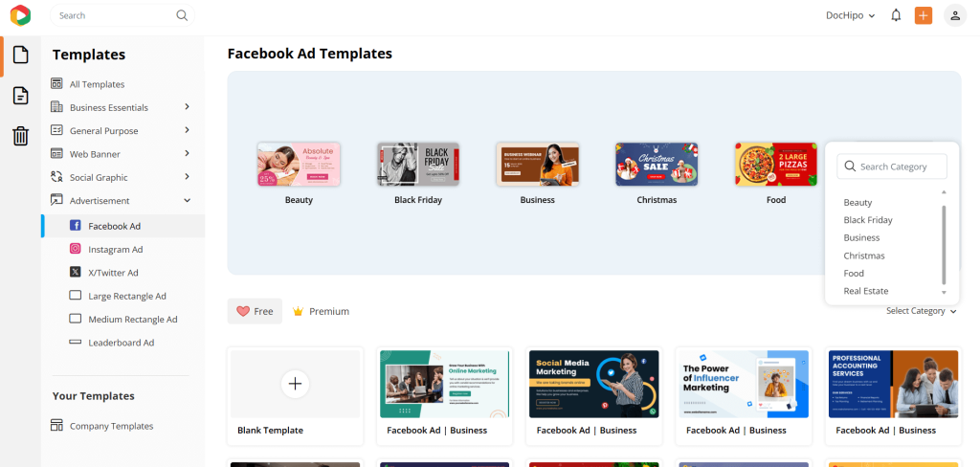The image size is (980, 467).
Task: Open the Black Friday category thumbnail
Action: [x=418, y=164]
